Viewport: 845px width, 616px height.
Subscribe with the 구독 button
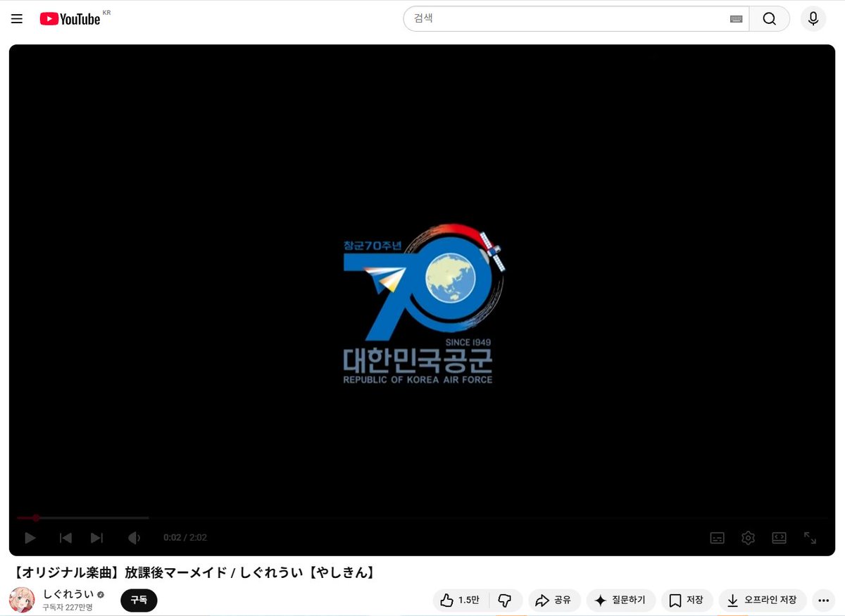point(139,601)
